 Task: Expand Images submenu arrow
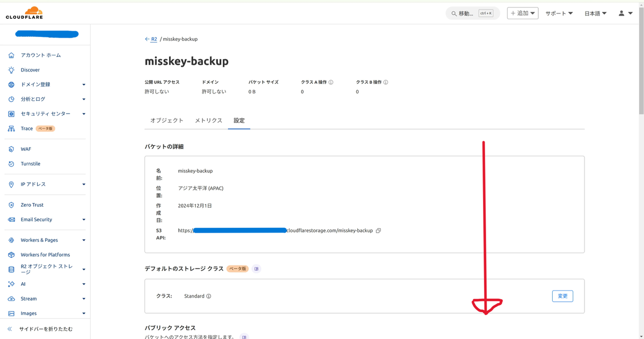coord(84,313)
